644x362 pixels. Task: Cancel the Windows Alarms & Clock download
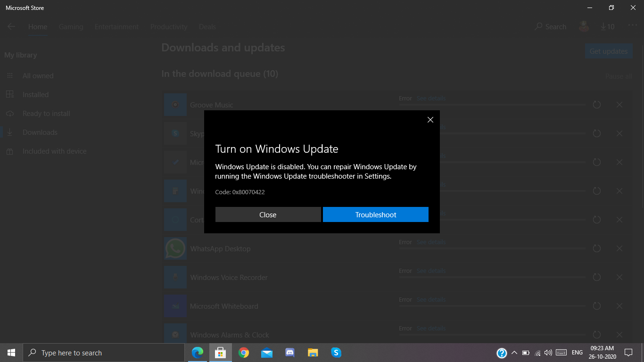[x=619, y=335]
